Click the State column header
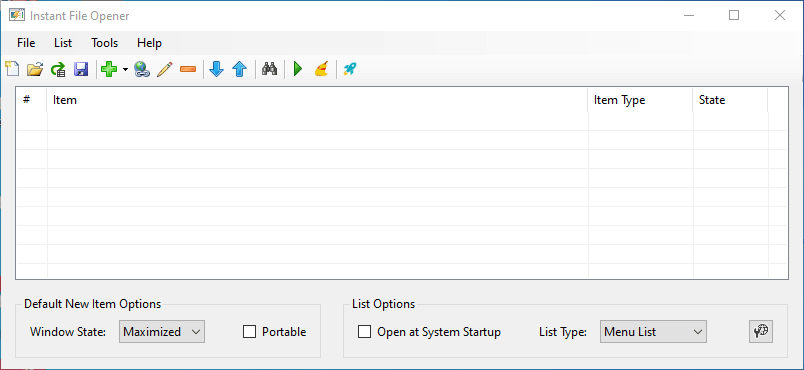 click(730, 100)
